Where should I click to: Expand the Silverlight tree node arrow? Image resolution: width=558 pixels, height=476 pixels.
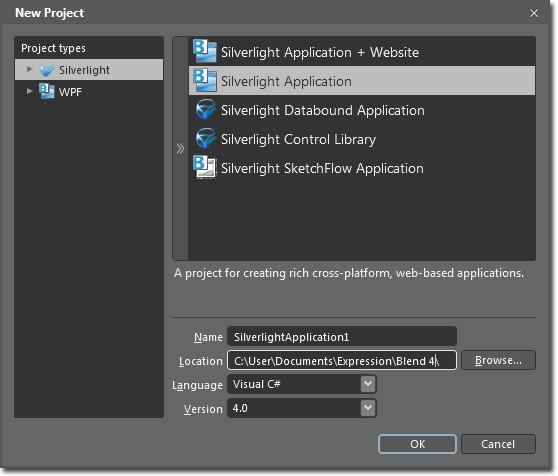point(30,69)
